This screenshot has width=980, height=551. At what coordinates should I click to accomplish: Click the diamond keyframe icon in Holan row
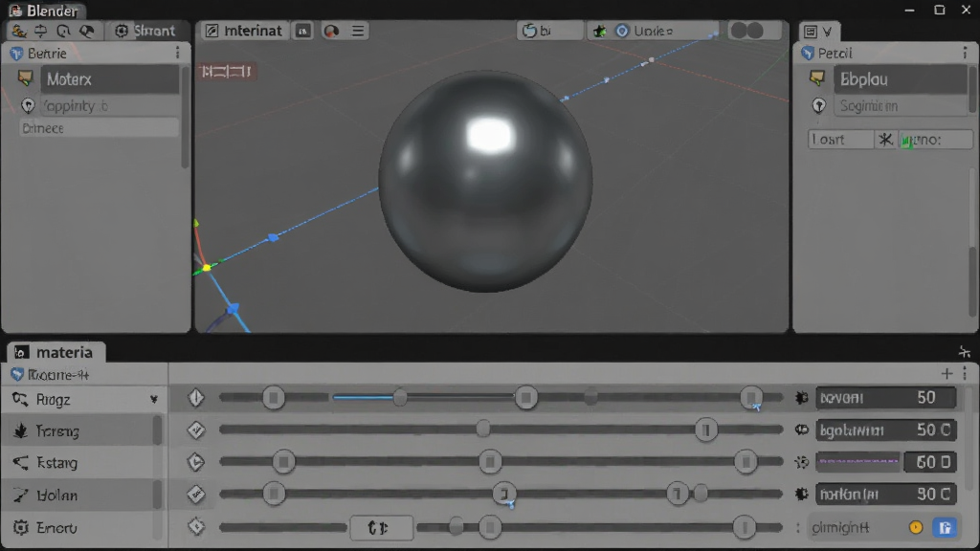point(196,495)
